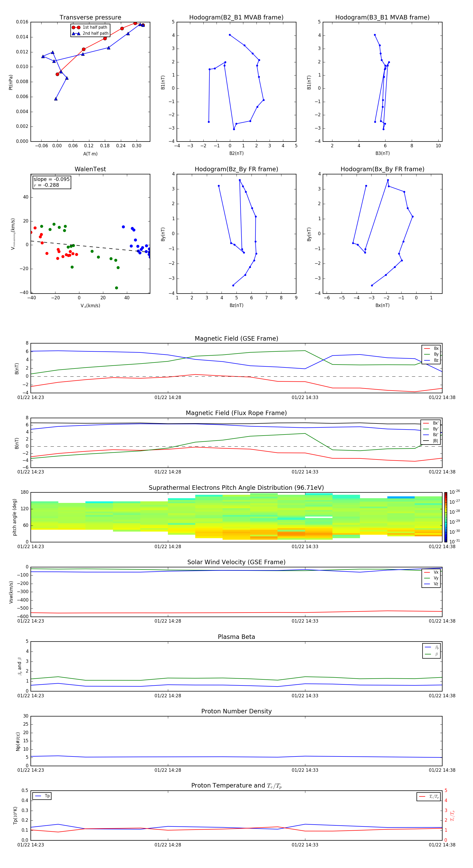This screenshot has height=868, width=473.
Task: Click the Hodogram(Bz_By FR frame) title
Action: 236,169
